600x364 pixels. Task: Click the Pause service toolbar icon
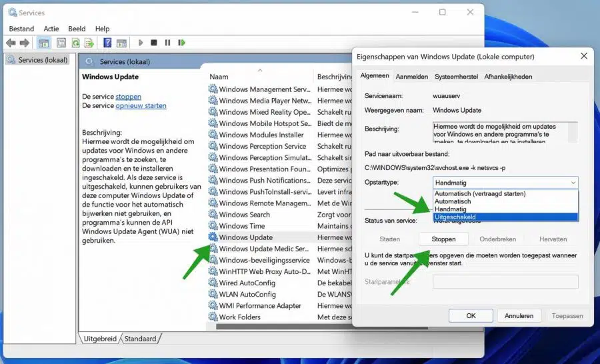click(x=167, y=43)
